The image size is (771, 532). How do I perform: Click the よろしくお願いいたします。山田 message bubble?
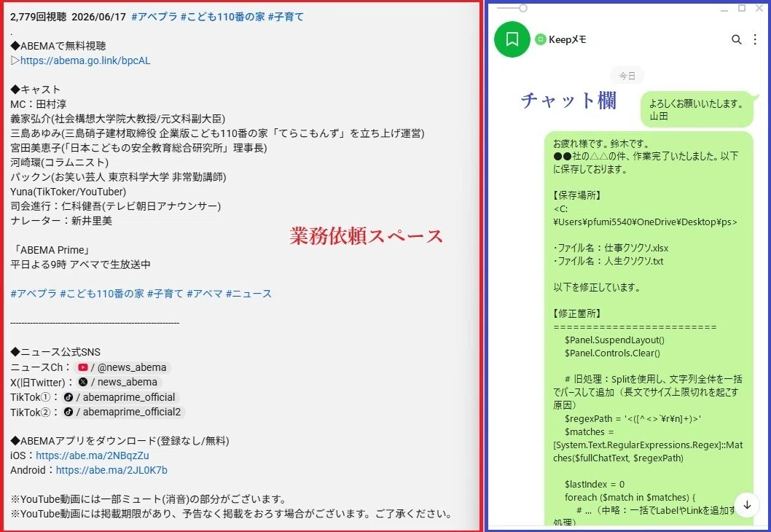coord(697,109)
